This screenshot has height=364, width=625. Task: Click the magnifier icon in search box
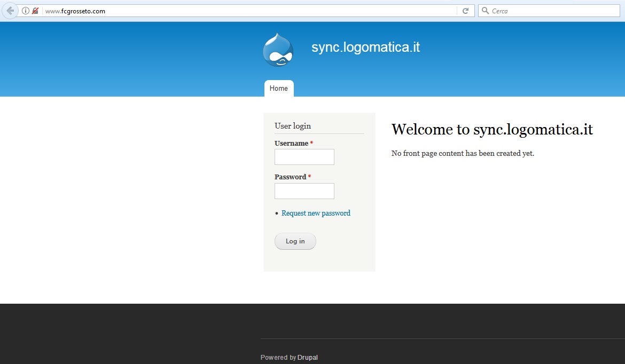[x=485, y=11]
